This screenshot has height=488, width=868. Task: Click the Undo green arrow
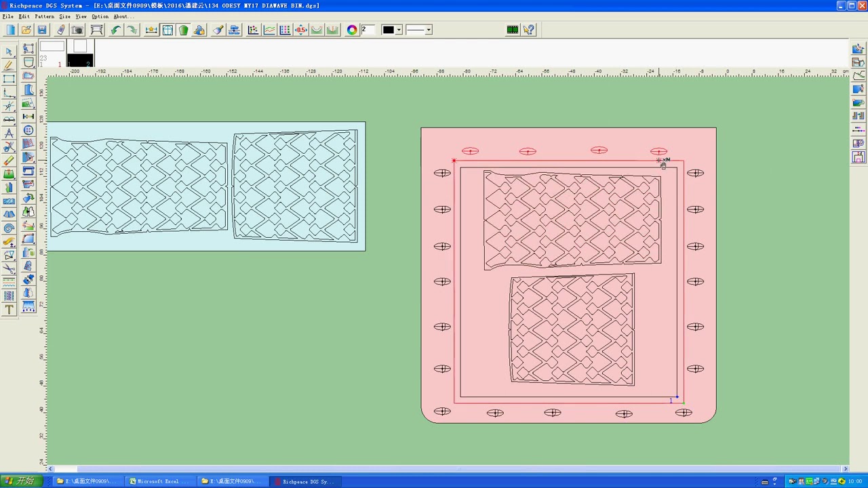(116, 30)
